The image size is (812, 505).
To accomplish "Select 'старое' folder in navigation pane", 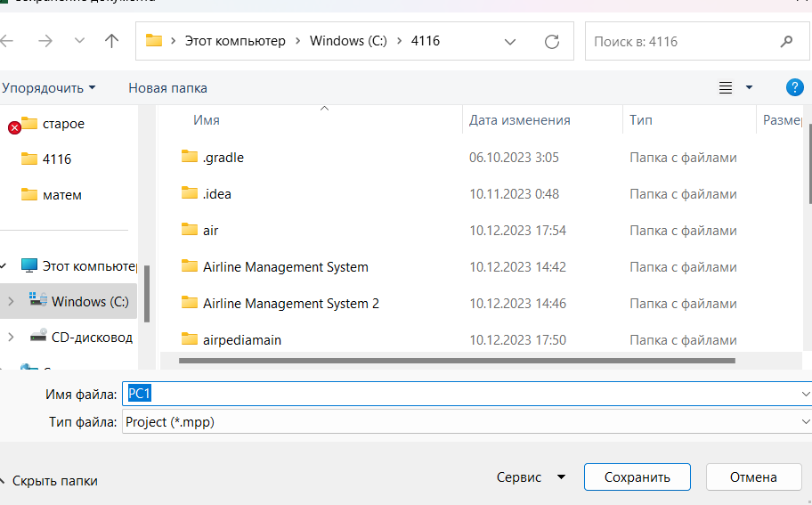I will tap(63, 124).
